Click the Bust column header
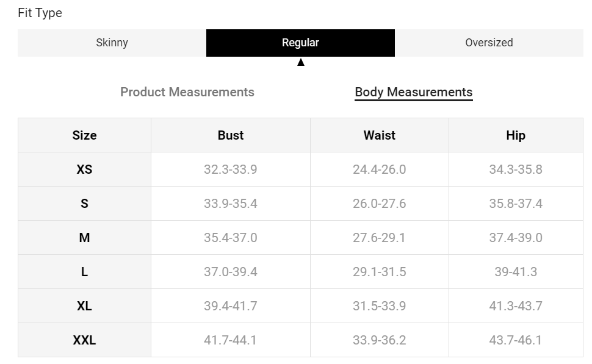Screen dimensions: 592x364 231,135
